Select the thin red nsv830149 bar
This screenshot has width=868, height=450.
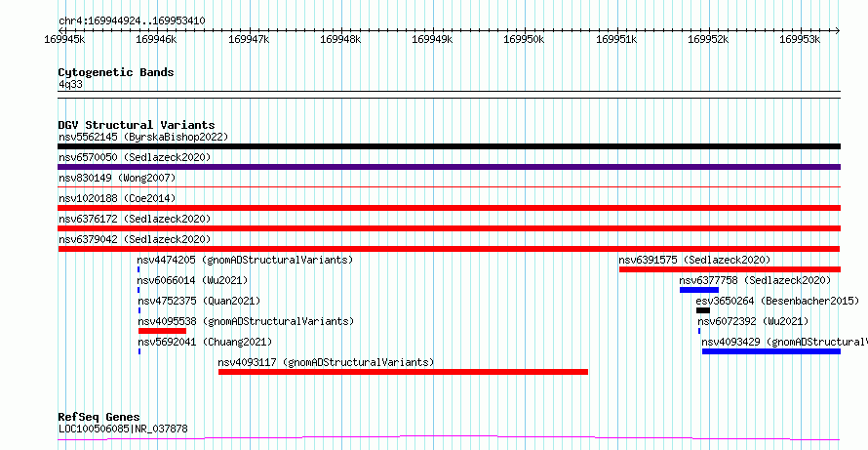point(449,187)
